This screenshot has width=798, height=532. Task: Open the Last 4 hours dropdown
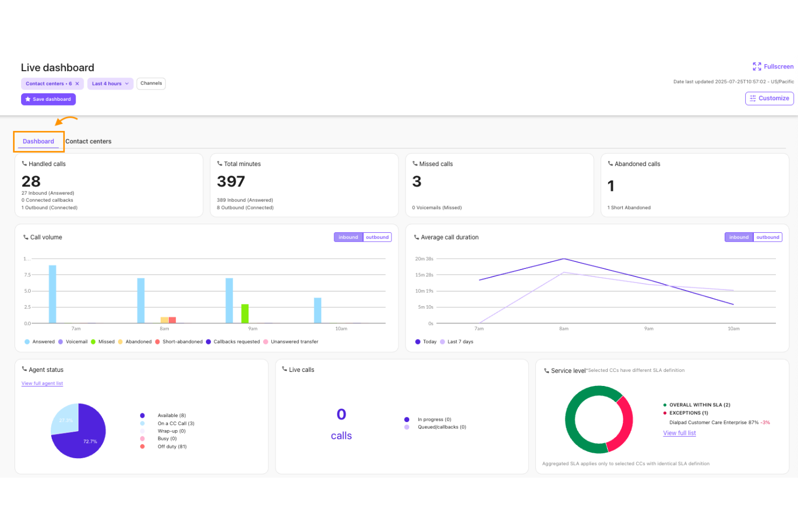pos(109,84)
